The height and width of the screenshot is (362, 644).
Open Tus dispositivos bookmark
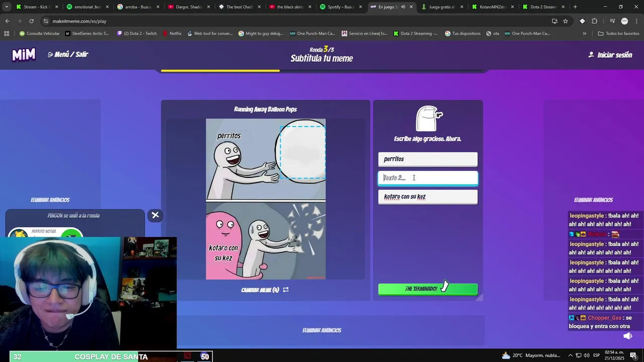tap(462, 34)
